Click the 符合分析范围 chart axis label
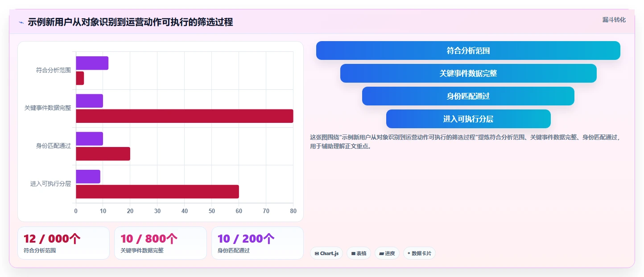 [54, 70]
